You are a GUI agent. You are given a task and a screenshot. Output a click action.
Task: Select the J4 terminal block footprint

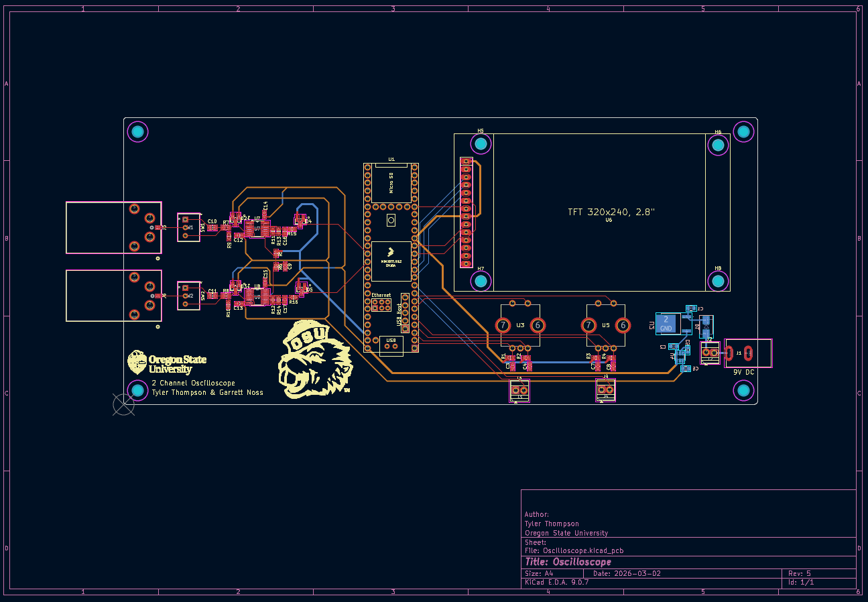(x=605, y=390)
